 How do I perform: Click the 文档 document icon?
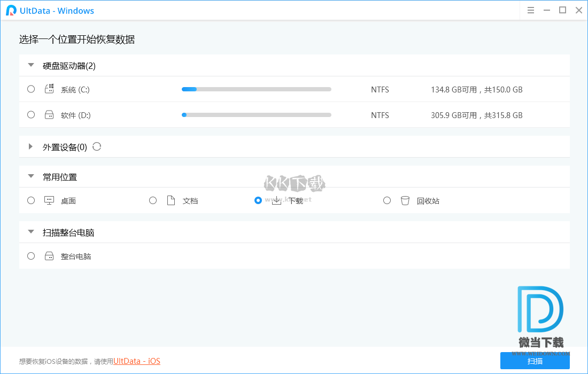click(x=171, y=200)
